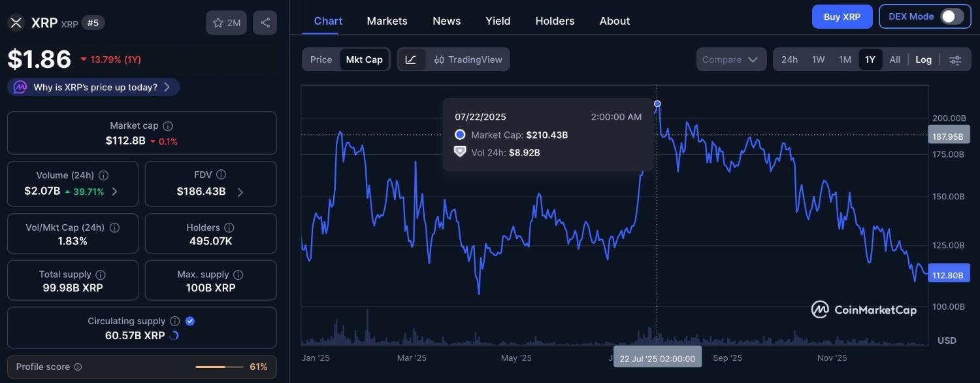Switch chart to Price view
The height and width of the screenshot is (383, 980).
coord(321,59)
